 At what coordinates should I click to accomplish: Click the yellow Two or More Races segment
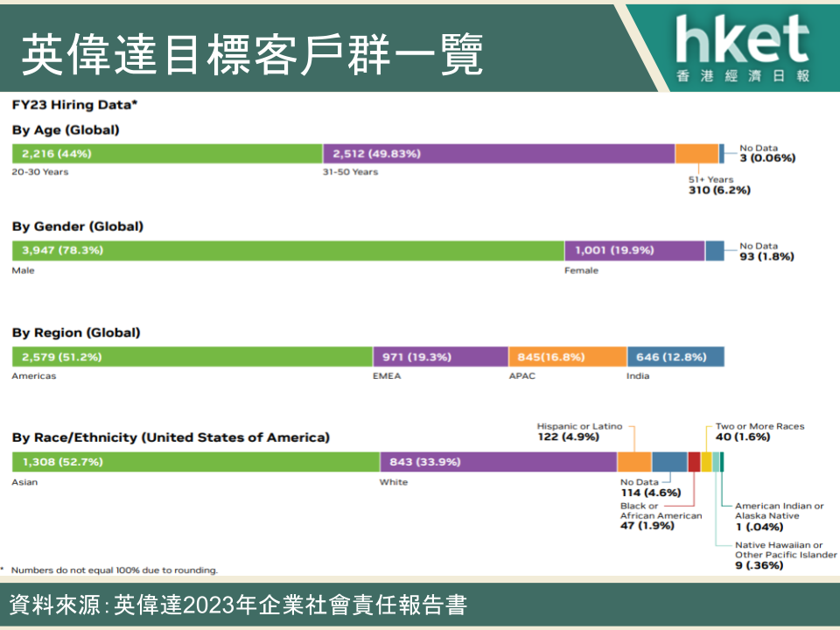click(707, 462)
